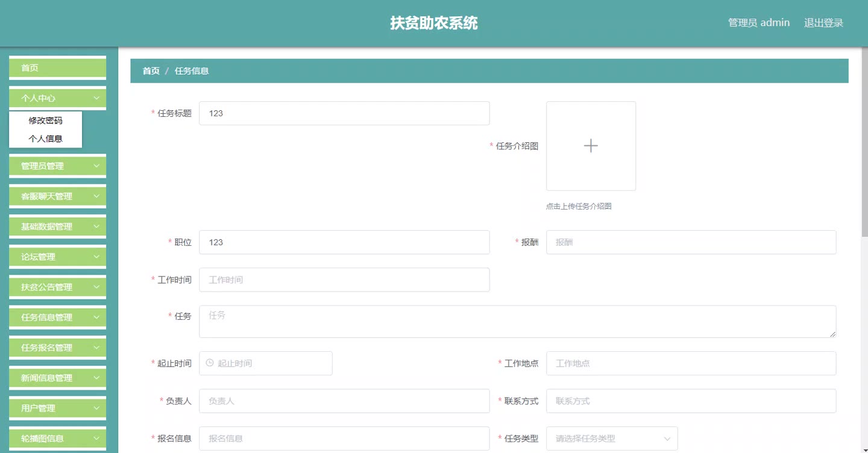Expand the 新闻信息管理 menu arrow
Viewport: 868px width, 453px height.
point(96,378)
